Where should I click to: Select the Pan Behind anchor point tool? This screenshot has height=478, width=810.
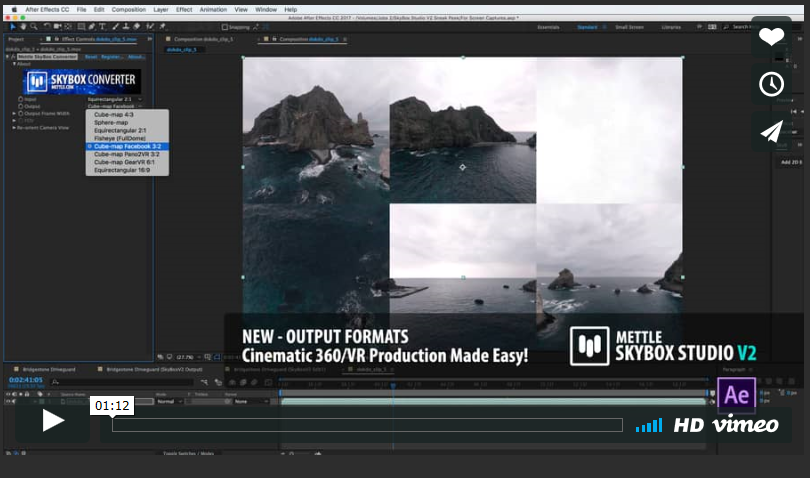pyautogui.click(x=68, y=26)
